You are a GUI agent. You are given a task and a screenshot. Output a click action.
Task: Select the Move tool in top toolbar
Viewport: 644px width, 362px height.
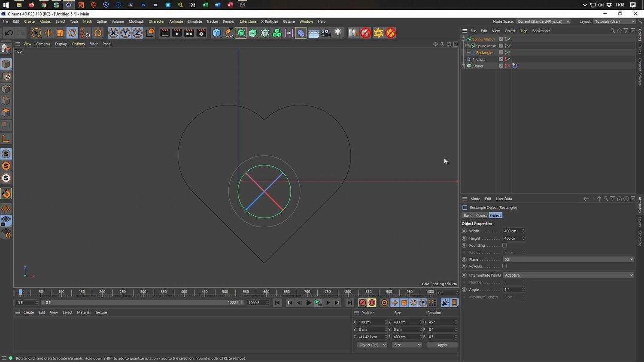pyautogui.click(x=48, y=33)
